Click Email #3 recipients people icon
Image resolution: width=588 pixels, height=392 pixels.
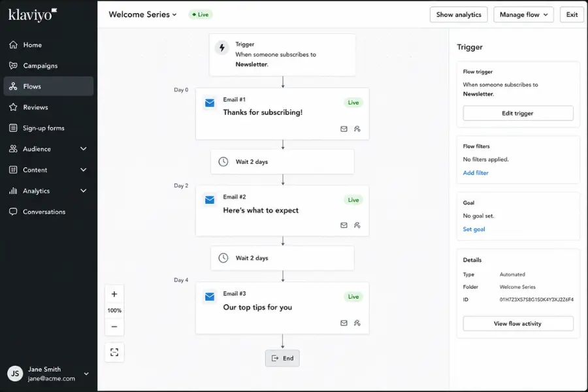coord(357,323)
